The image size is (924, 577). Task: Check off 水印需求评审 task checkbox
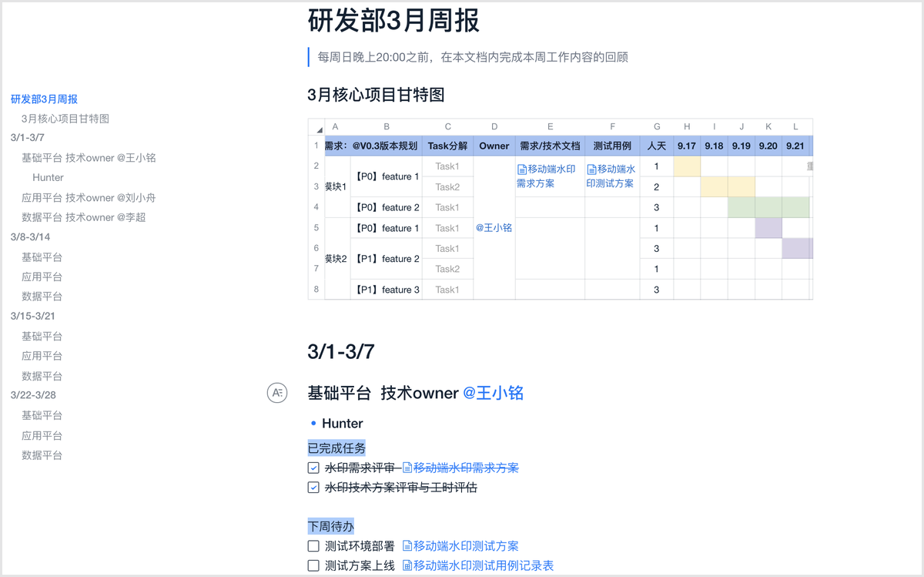pos(313,468)
